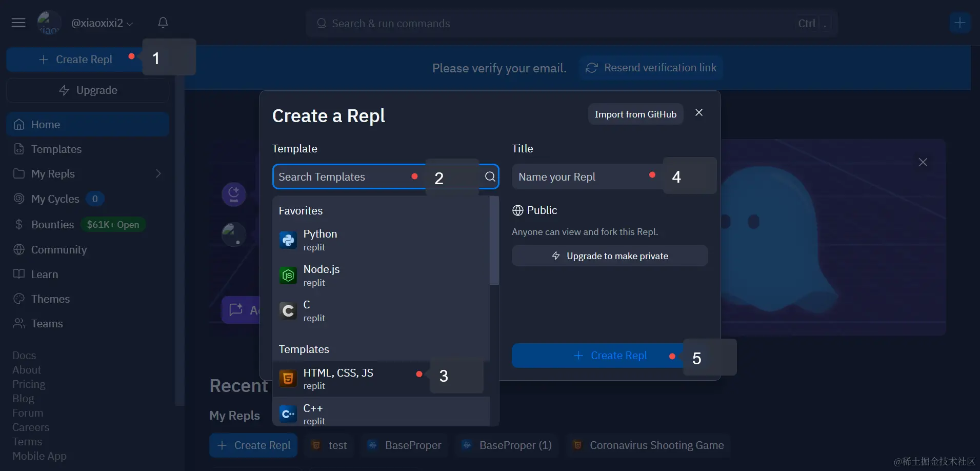Click the user avatar picture in header
The height and width of the screenshot is (471, 980).
49,23
